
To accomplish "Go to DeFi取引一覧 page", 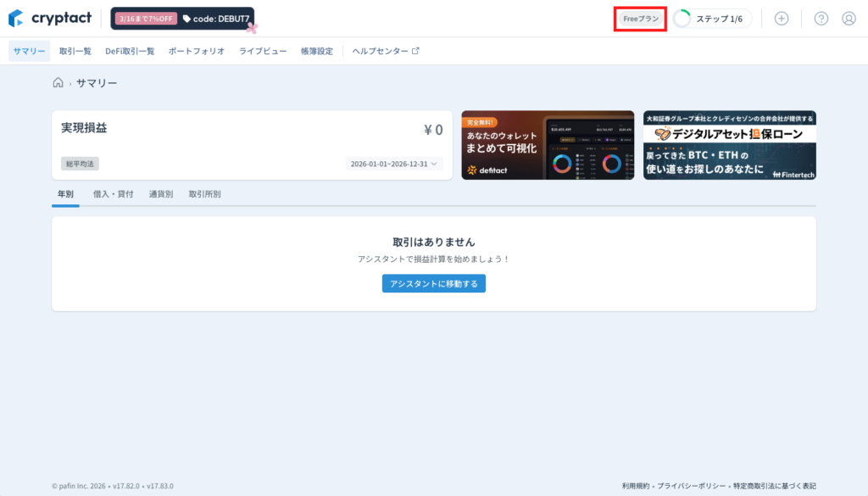I will 130,51.
